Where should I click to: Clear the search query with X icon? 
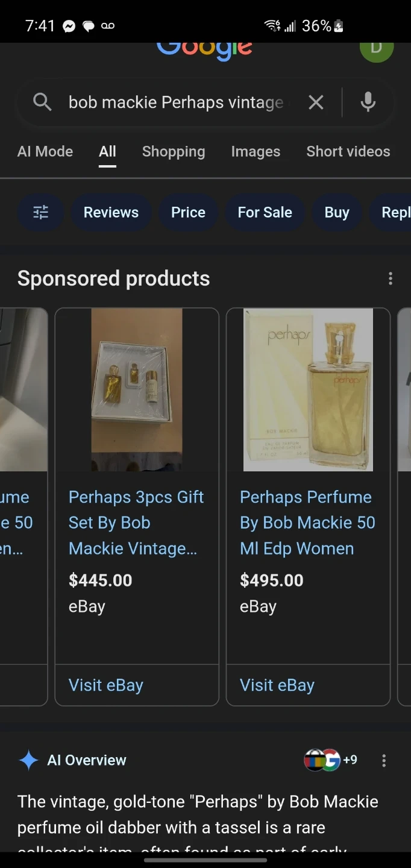click(316, 102)
